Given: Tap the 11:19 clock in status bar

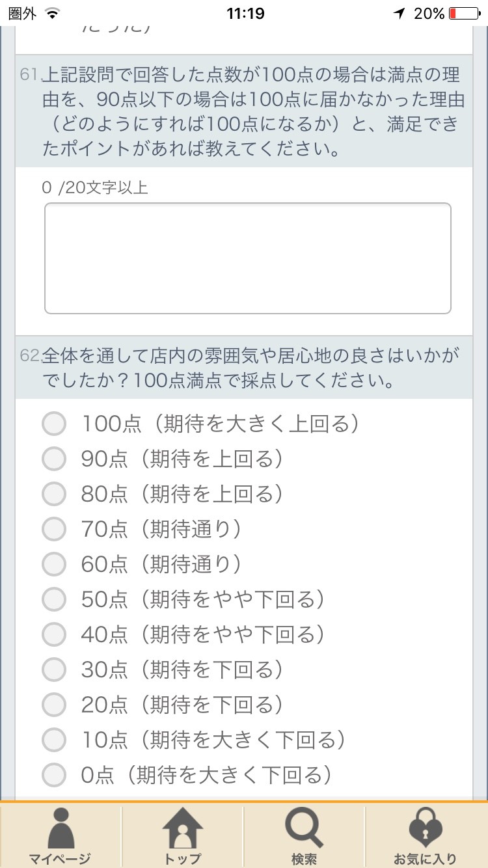Looking at the screenshot, I should click(x=245, y=13).
